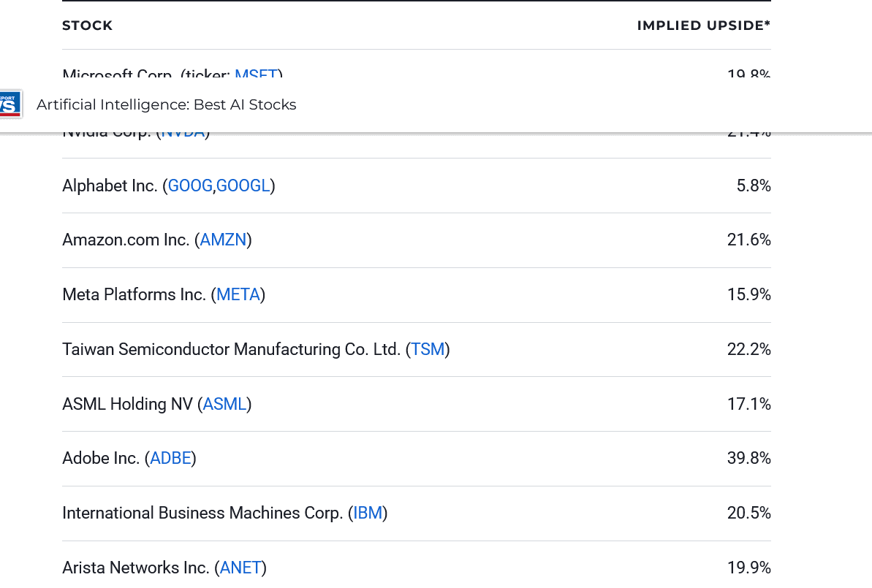Open the AMZN ticker link
The height and width of the screenshot is (588, 872).
[223, 240]
